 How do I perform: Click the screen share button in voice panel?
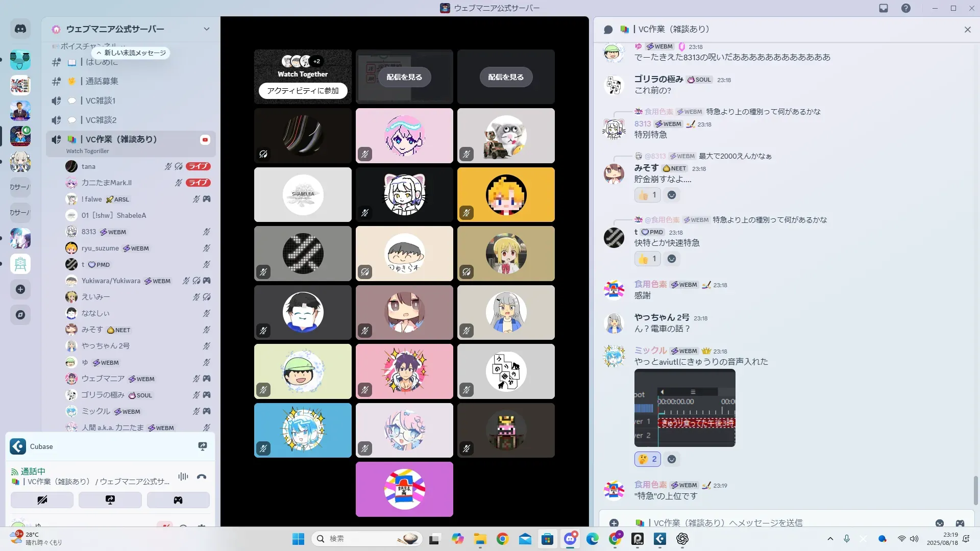pyautogui.click(x=110, y=500)
